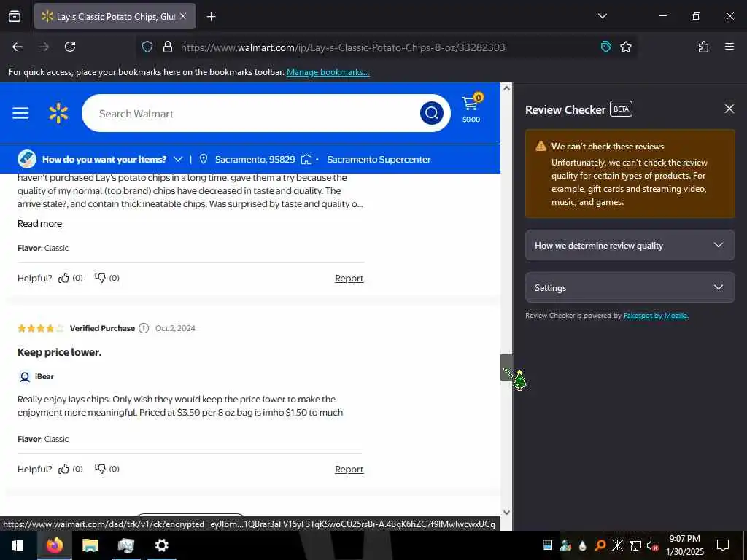Open the network tray icon
This screenshot has width=747, height=560.
pyautogui.click(x=635, y=545)
